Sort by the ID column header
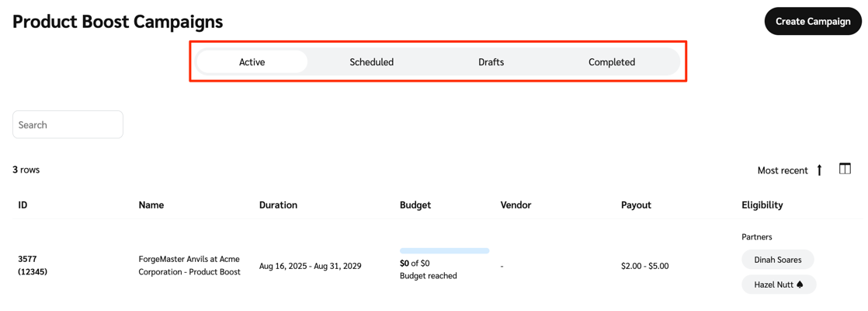868x311 pixels. point(23,205)
